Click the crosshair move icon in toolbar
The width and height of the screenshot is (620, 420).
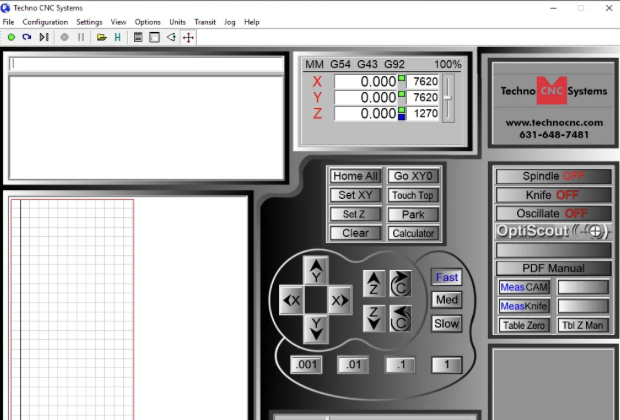[x=189, y=37]
